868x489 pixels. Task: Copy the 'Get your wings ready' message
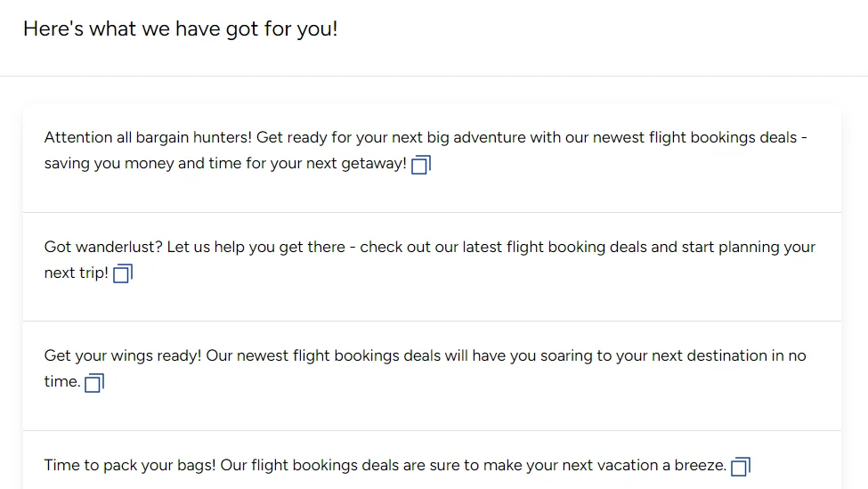click(94, 383)
